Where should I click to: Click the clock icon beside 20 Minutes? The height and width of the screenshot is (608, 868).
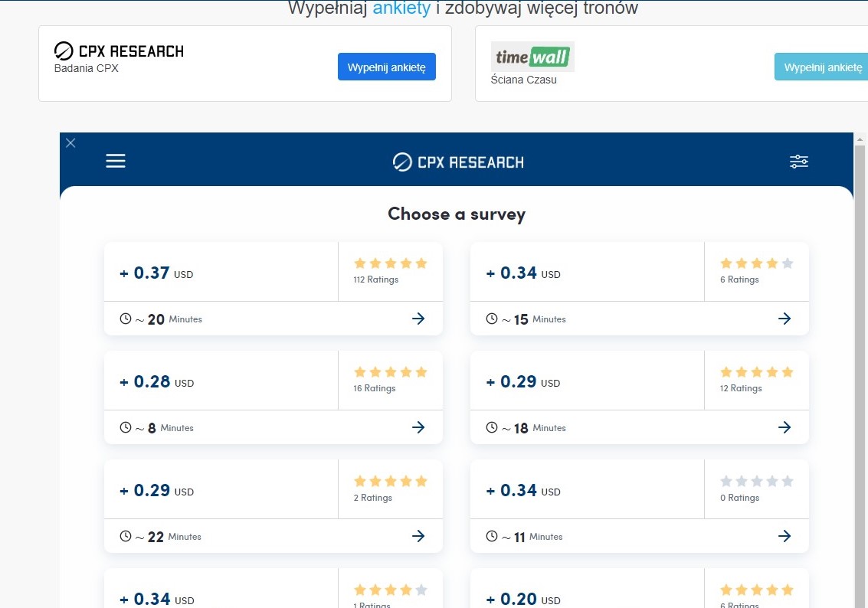[126, 319]
